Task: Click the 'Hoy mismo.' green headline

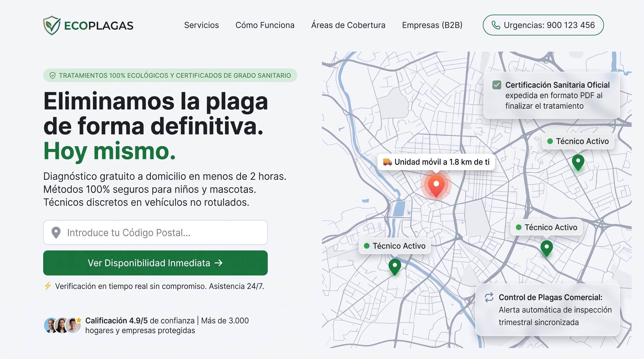Action: coord(110,151)
